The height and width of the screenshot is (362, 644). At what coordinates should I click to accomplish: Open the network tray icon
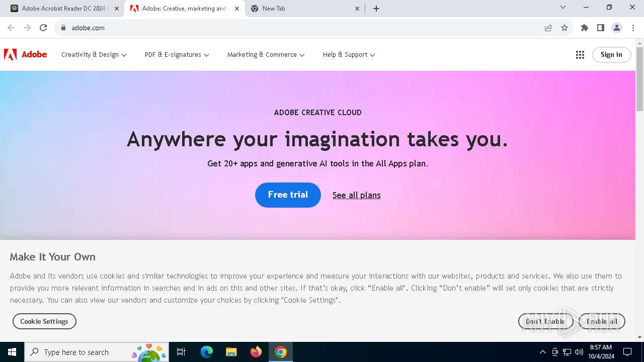(x=567, y=352)
